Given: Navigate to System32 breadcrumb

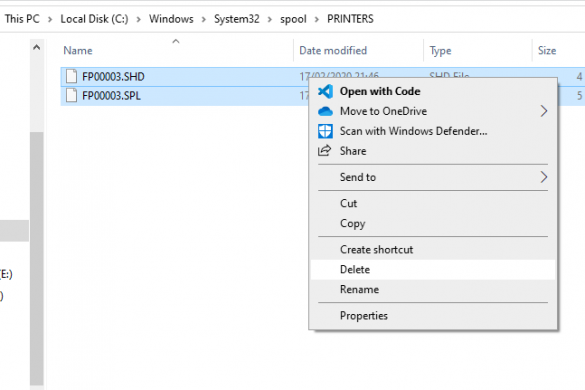Looking at the screenshot, I should point(237,19).
